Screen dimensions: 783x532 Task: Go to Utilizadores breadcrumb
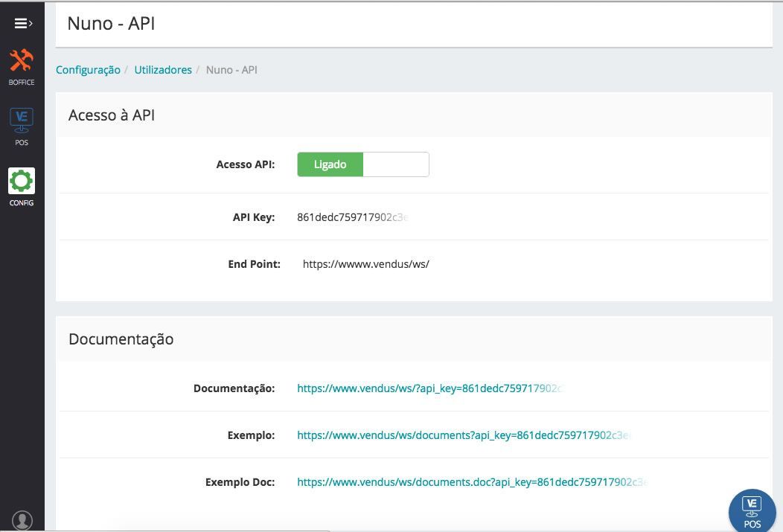[163, 70]
